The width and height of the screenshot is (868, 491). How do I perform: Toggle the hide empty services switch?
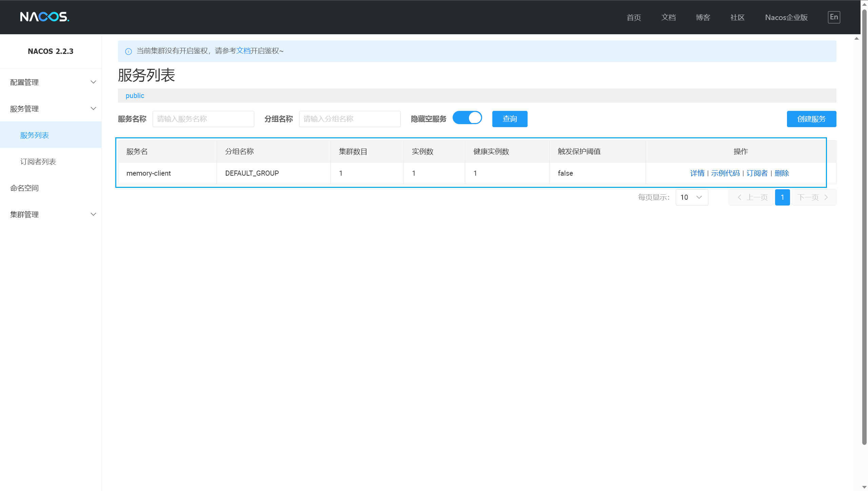pos(467,118)
